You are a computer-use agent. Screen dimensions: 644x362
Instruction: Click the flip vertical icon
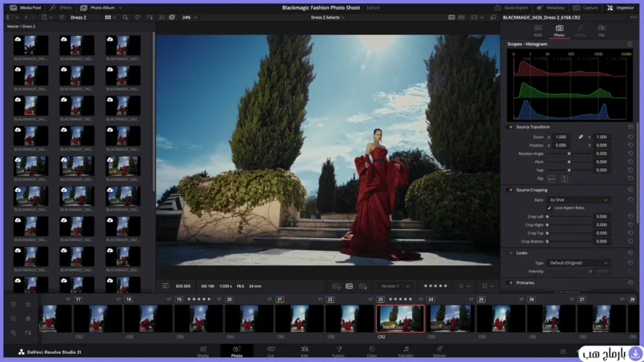564,178
